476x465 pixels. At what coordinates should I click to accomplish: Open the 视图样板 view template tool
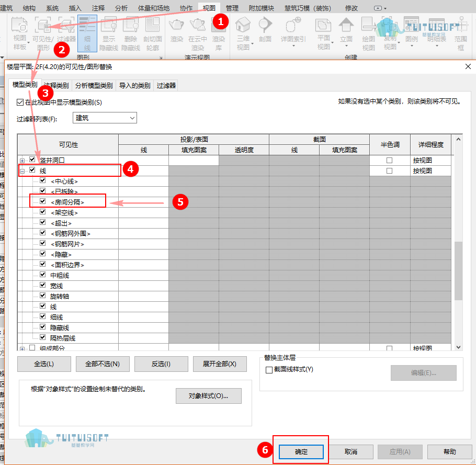(20, 33)
